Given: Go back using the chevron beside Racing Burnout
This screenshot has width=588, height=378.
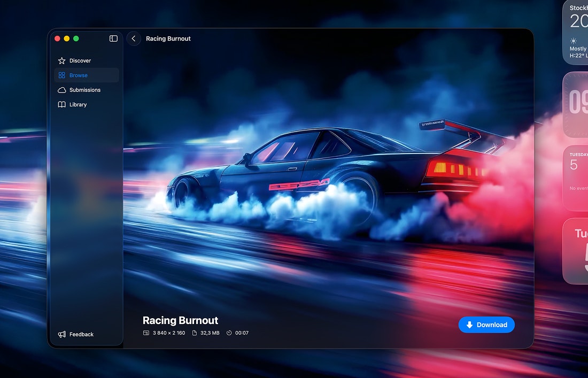Looking at the screenshot, I should (x=133, y=38).
